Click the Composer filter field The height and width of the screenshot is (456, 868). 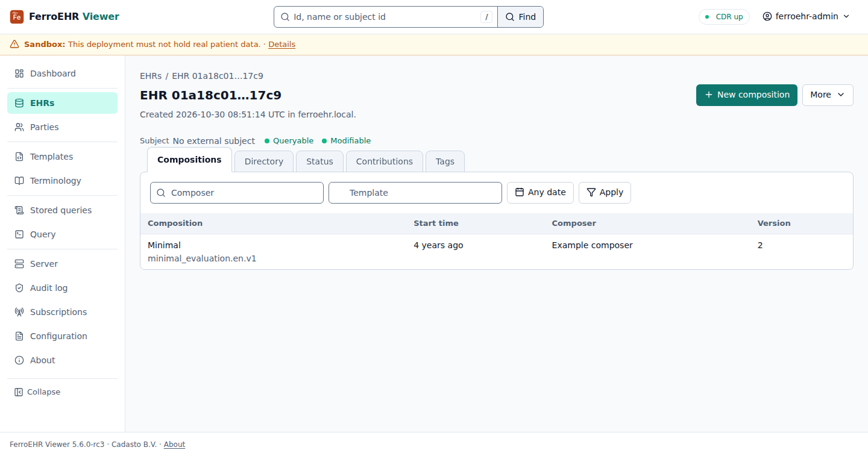pyautogui.click(x=237, y=193)
